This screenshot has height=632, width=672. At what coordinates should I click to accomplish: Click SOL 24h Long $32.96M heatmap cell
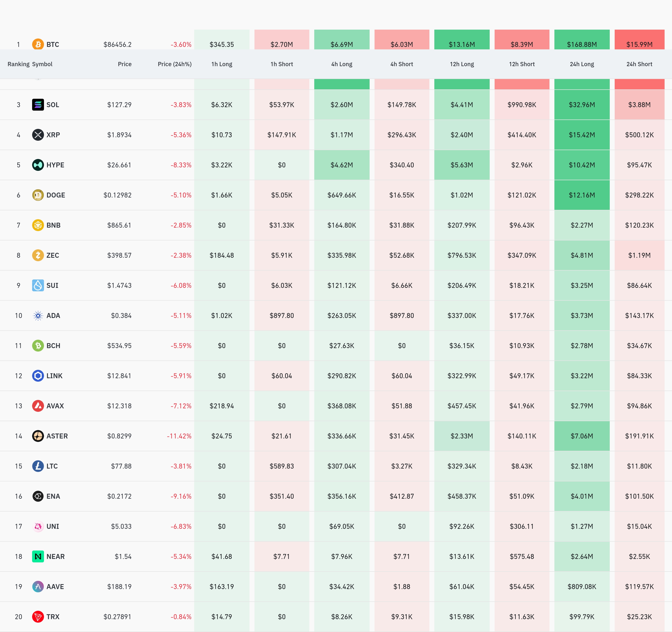pyautogui.click(x=581, y=105)
